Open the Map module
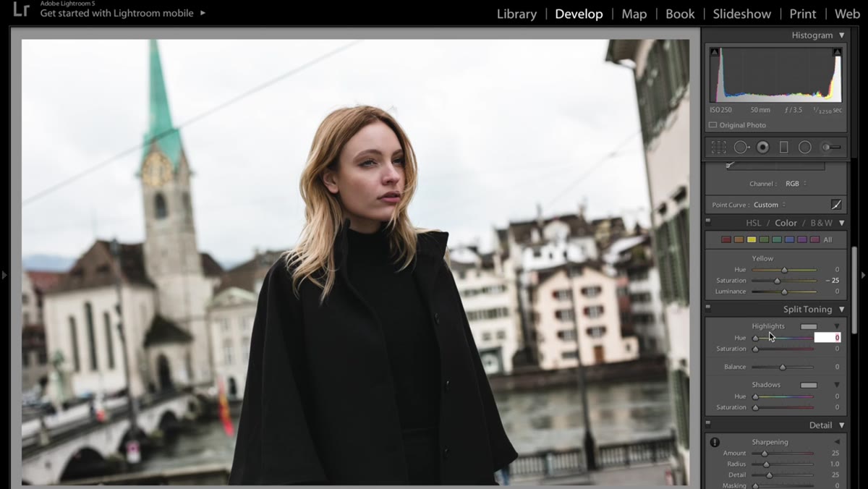The image size is (868, 489). 634,14
